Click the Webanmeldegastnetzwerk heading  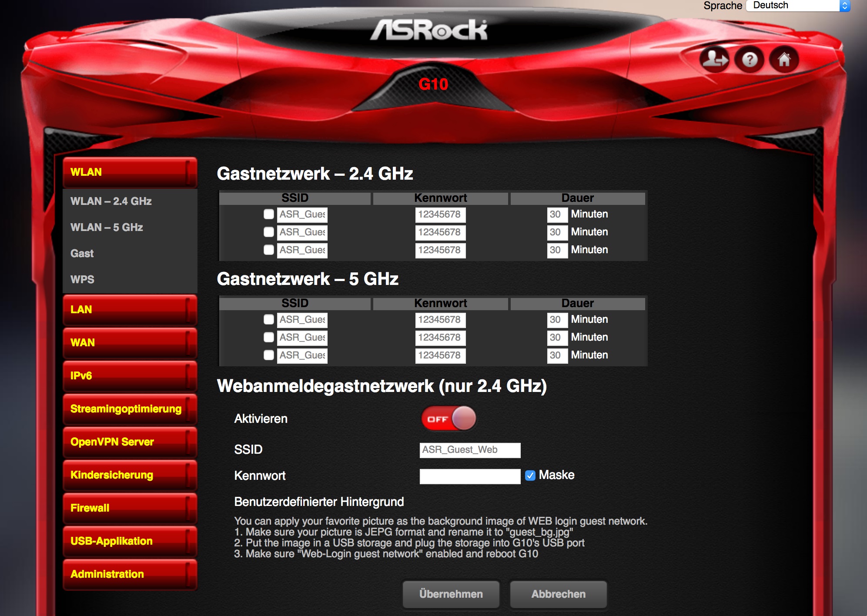382,386
